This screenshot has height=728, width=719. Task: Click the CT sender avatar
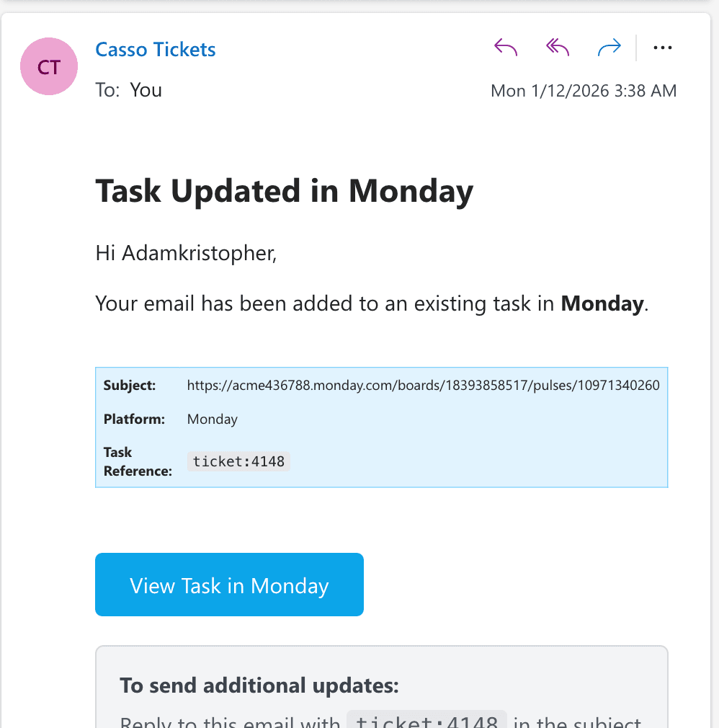click(x=48, y=66)
